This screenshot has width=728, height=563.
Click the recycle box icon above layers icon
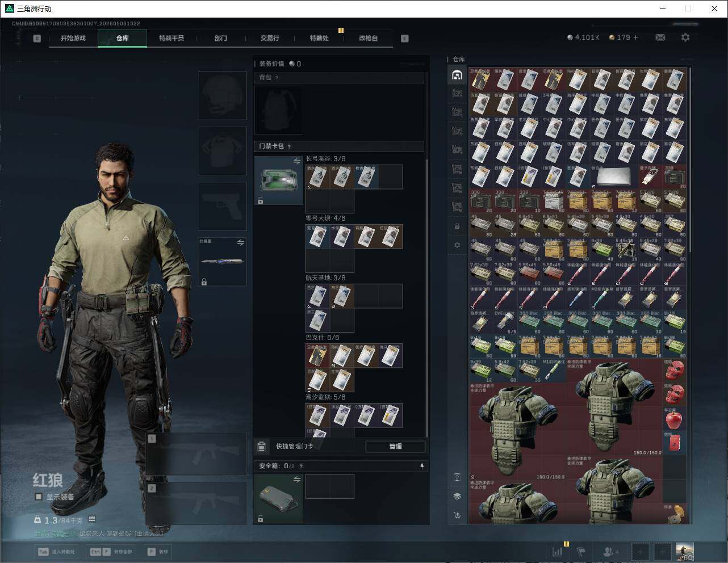coord(457,477)
